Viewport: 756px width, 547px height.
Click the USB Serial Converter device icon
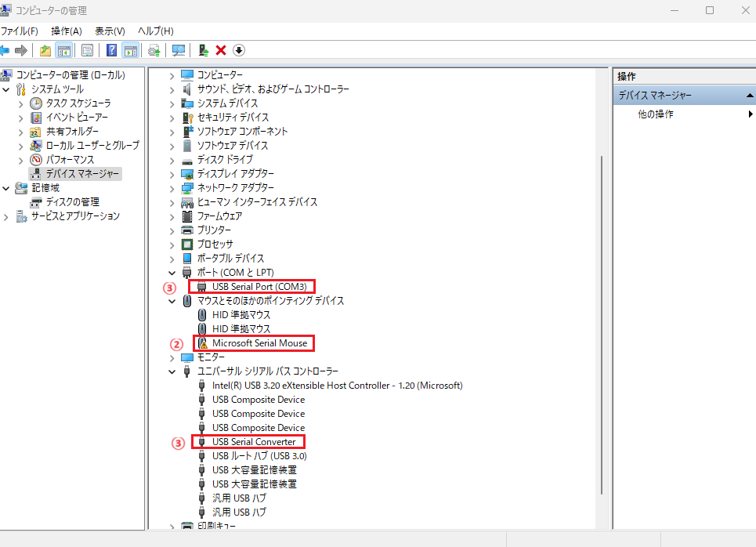pyautogui.click(x=202, y=442)
